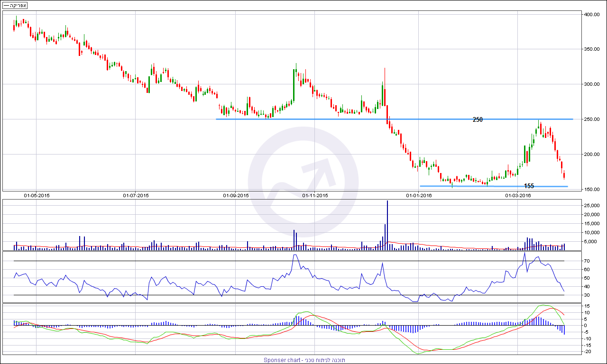Click the 01-11-2015 date axis label
This screenshot has height=364, width=607.
315,195
